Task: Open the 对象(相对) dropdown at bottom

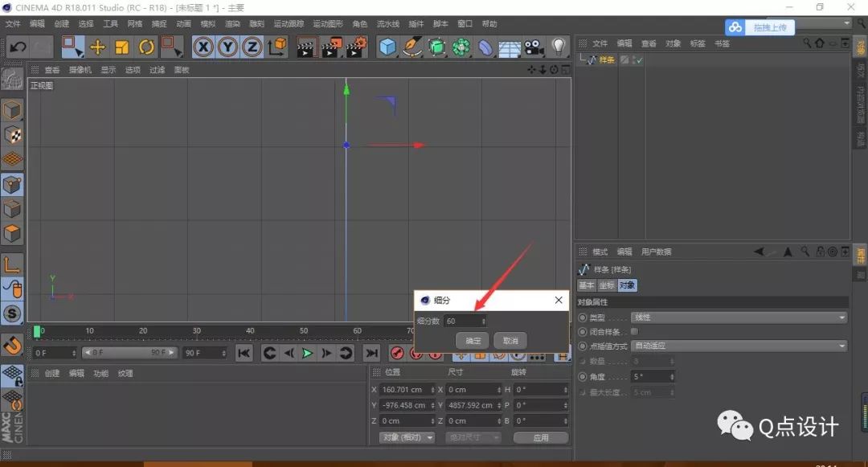Action: click(406, 437)
